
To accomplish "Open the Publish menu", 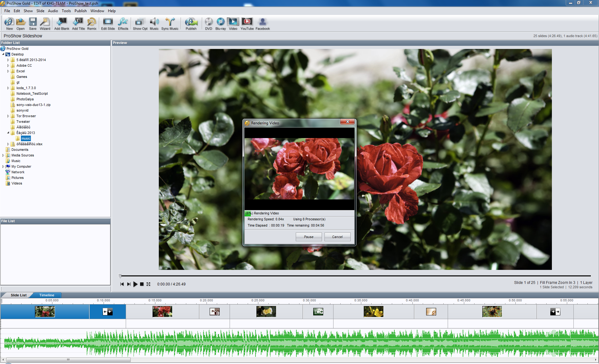I will click(80, 11).
